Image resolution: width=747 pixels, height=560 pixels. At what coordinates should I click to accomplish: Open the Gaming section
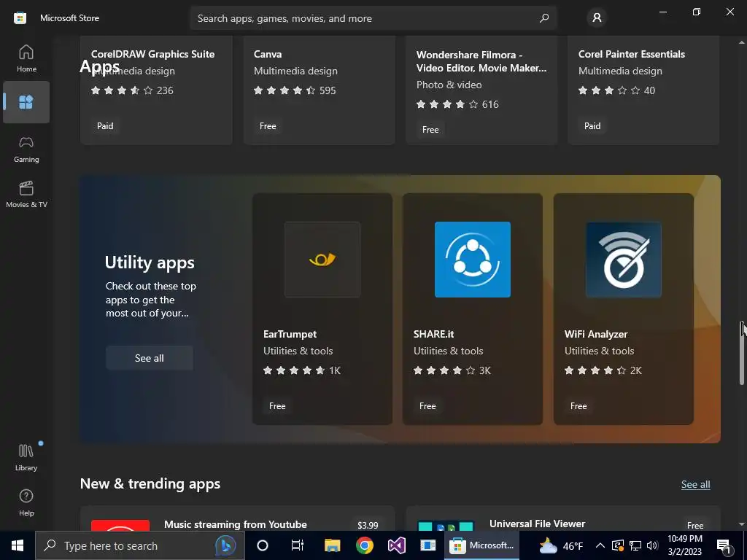[26, 149]
